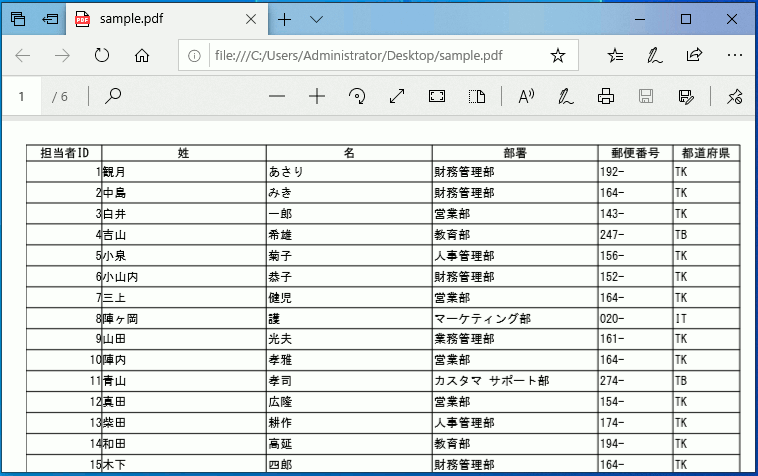
Task: Open the Favorites hub icon
Action: (x=615, y=56)
